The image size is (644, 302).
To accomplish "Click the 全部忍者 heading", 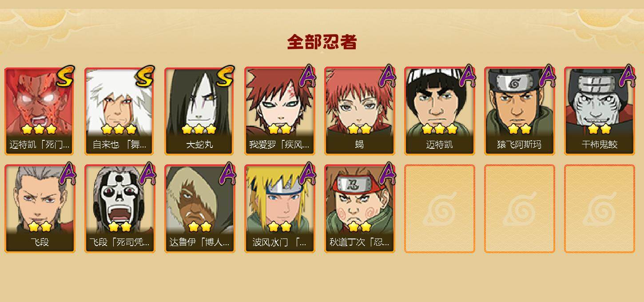I will pyautogui.click(x=322, y=42).
